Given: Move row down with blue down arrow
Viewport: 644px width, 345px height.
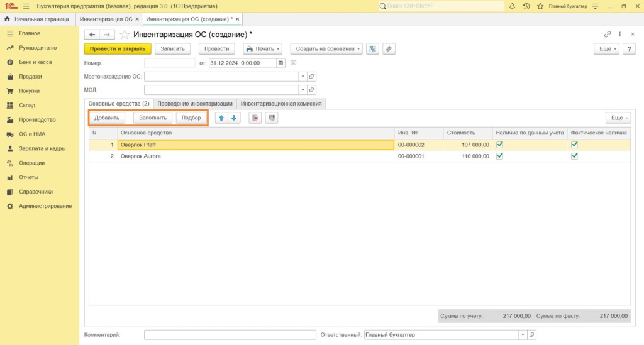Looking at the screenshot, I should 234,118.
